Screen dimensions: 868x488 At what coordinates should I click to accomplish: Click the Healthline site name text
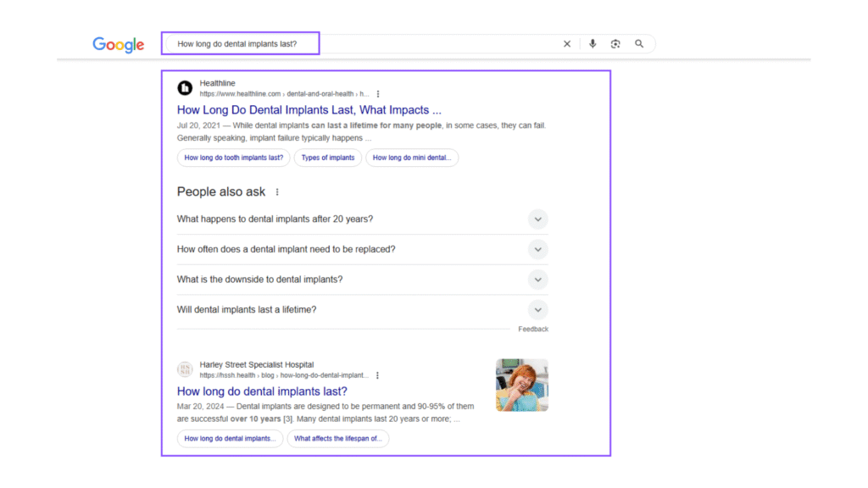click(218, 84)
